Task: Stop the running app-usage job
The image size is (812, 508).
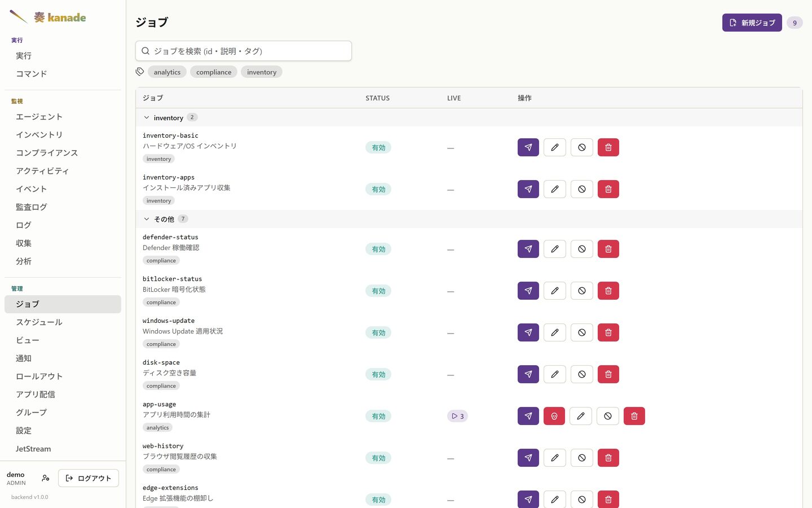Action: pyautogui.click(x=554, y=416)
